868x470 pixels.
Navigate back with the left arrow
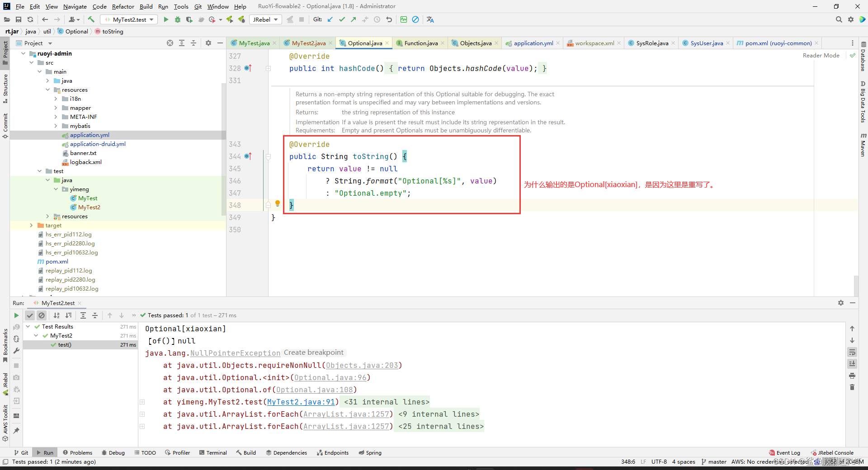45,19
